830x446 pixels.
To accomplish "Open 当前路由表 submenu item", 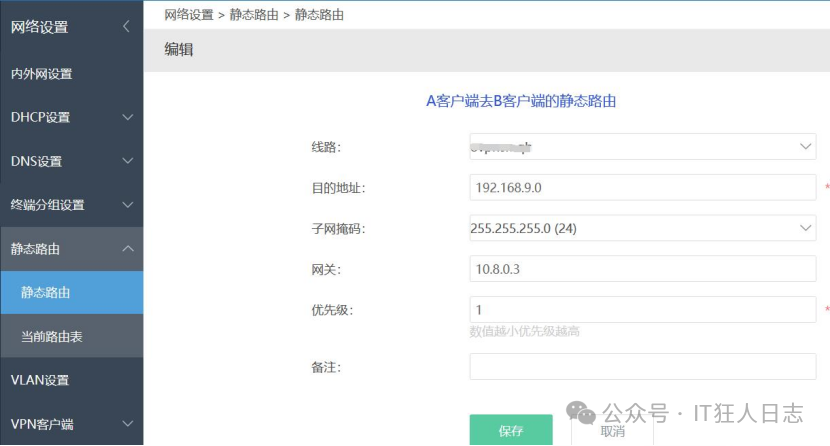I will pos(71,336).
